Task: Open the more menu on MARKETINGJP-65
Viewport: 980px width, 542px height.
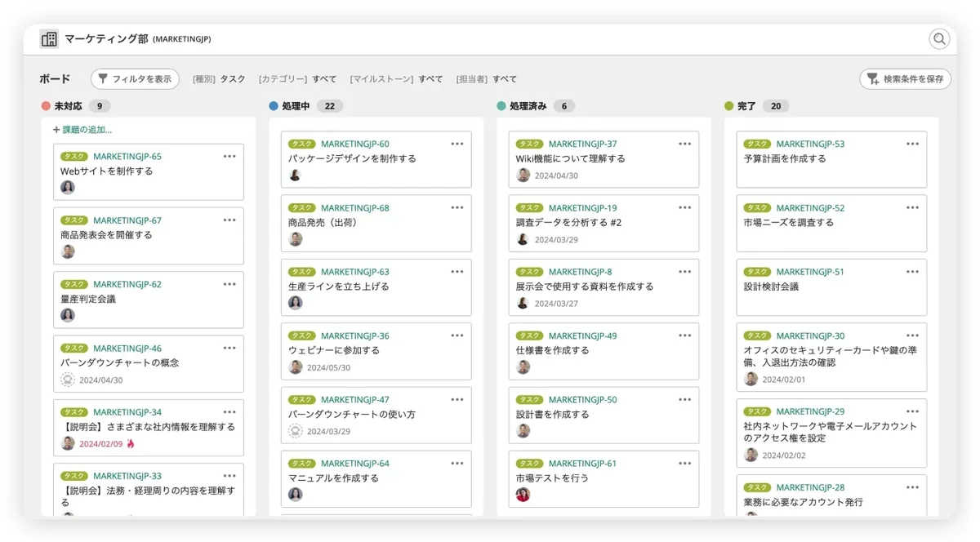Action: 229,156
